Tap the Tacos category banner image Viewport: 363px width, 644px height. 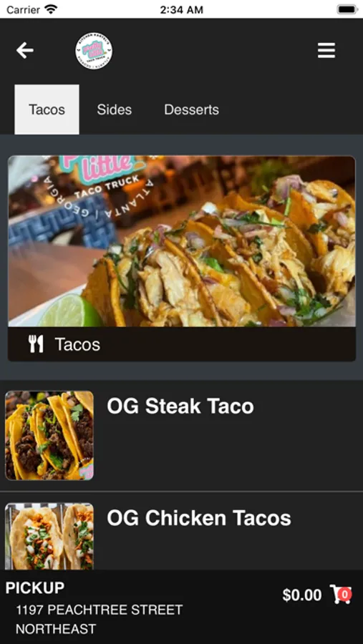point(182,241)
